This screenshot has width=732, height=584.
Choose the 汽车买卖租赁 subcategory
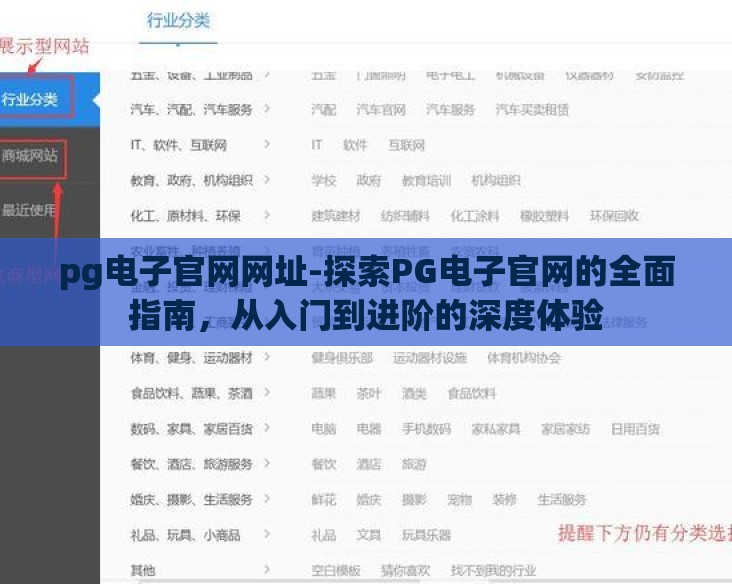click(x=532, y=110)
